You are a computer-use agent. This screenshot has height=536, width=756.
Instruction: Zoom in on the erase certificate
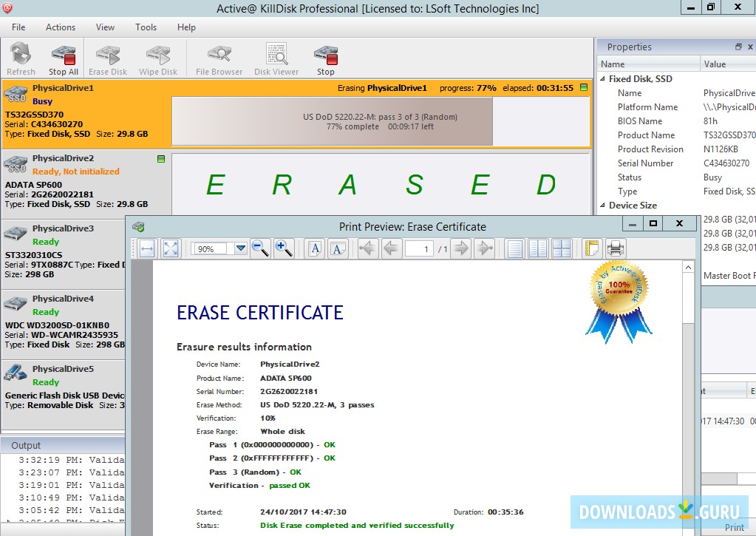click(284, 248)
